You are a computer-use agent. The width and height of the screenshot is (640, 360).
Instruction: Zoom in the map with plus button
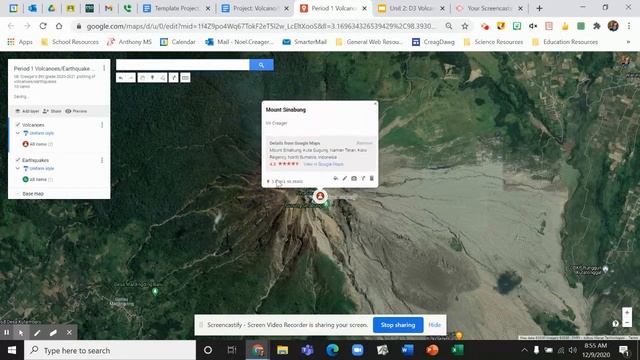627,313
